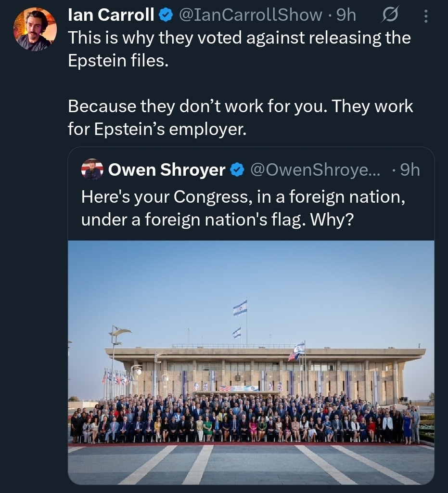Click Owen Shroyer's verified checkmark badge
This screenshot has height=493, width=448.
[237, 169]
